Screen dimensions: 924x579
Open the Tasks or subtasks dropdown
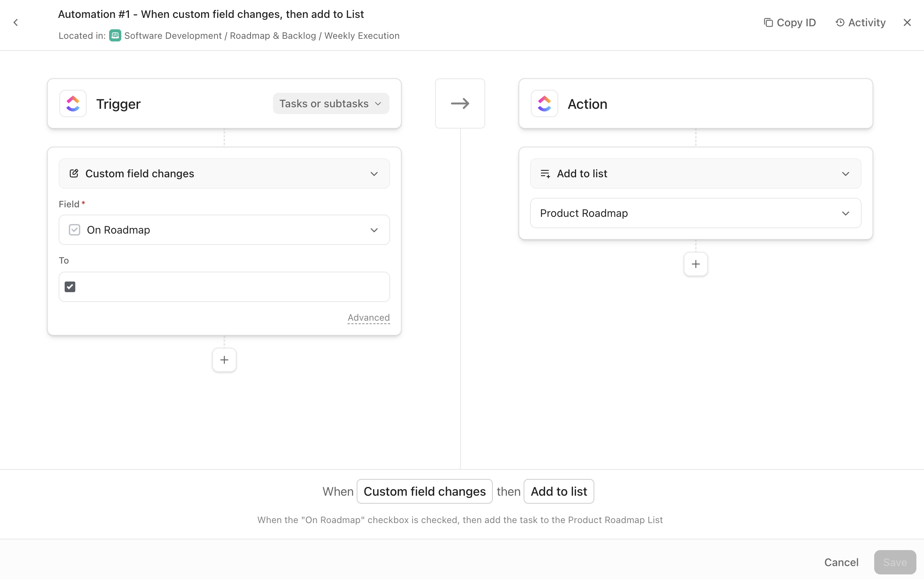click(x=330, y=103)
